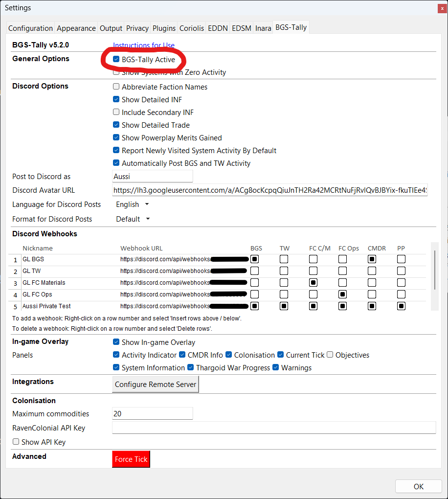Enable Include Secondary INF

(116, 112)
